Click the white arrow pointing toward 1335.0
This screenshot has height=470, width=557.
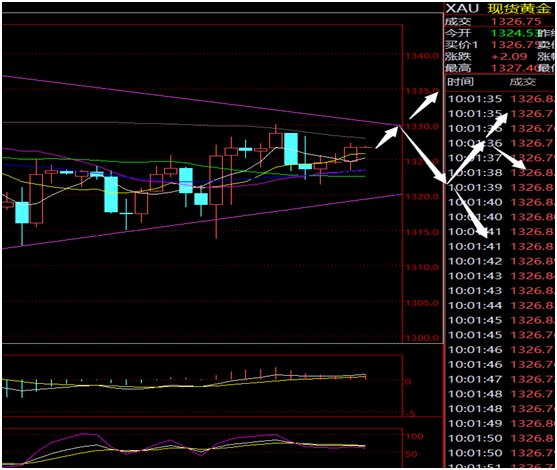pos(424,105)
